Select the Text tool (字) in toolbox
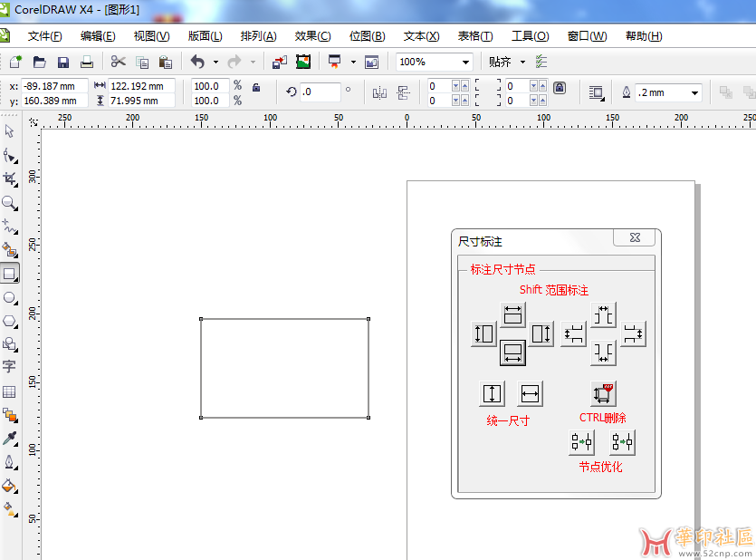 [10, 367]
